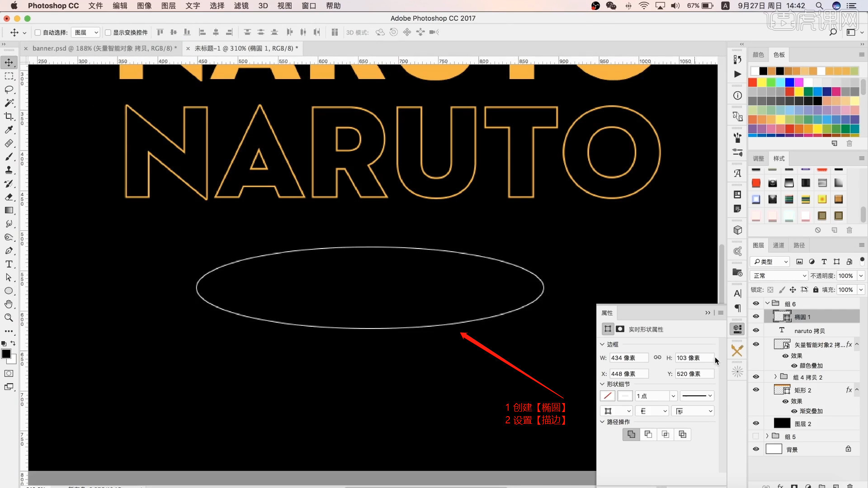Viewport: 868px width, 488px height.
Task: Hide the naruto 拷贝 text layer
Action: click(x=756, y=330)
